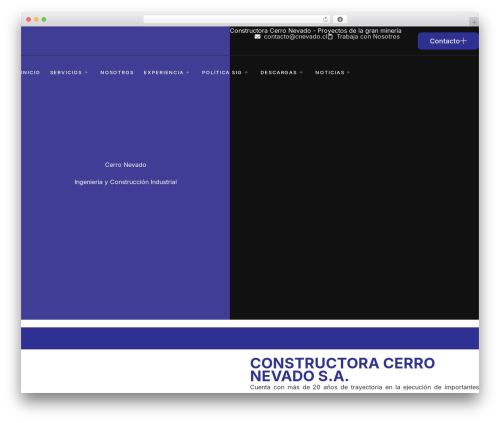
Task: Click the Constructora Cerro Nevado S.A. heading
Action: [x=342, y=370]
